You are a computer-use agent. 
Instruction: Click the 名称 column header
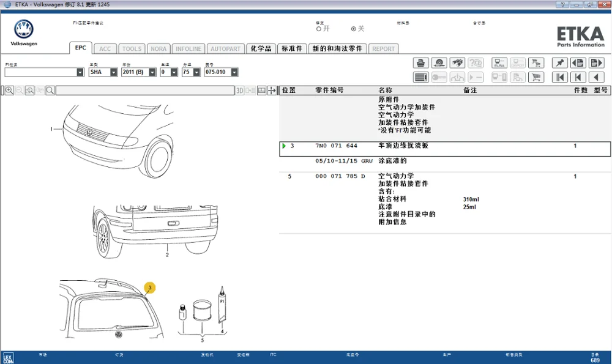pos(385,91)
